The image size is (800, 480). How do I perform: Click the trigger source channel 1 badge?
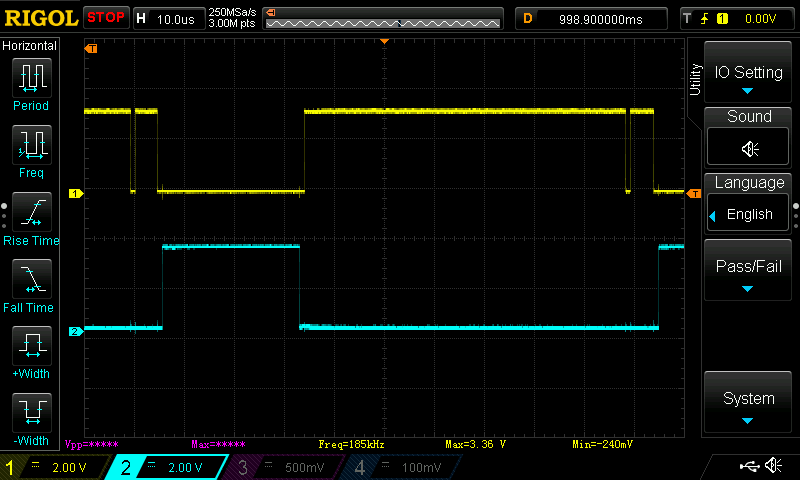click(722, 19)
